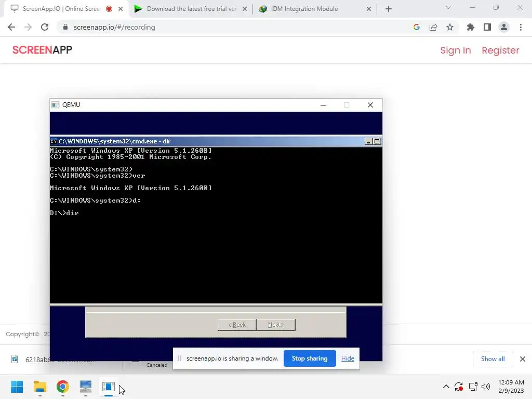Click the cmd.exe title bar icon
532x399 pixels.
click(x=54, y=141)
